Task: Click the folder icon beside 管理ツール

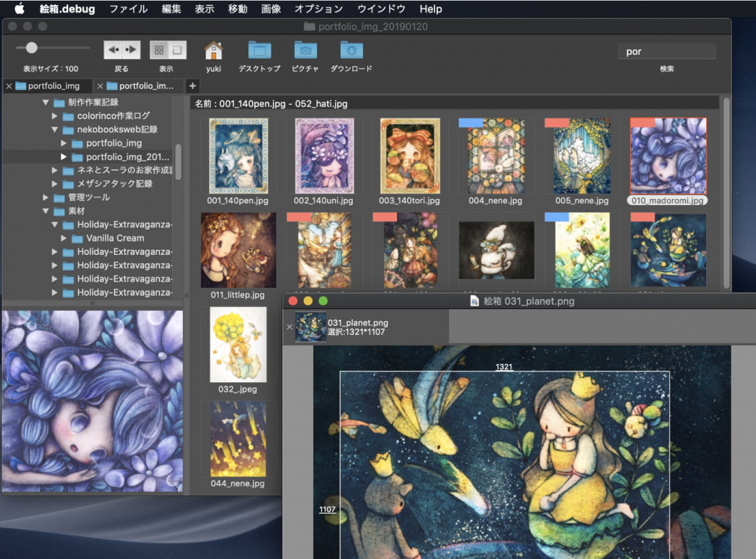Action: pyautogui.click(x=59, y=197)
